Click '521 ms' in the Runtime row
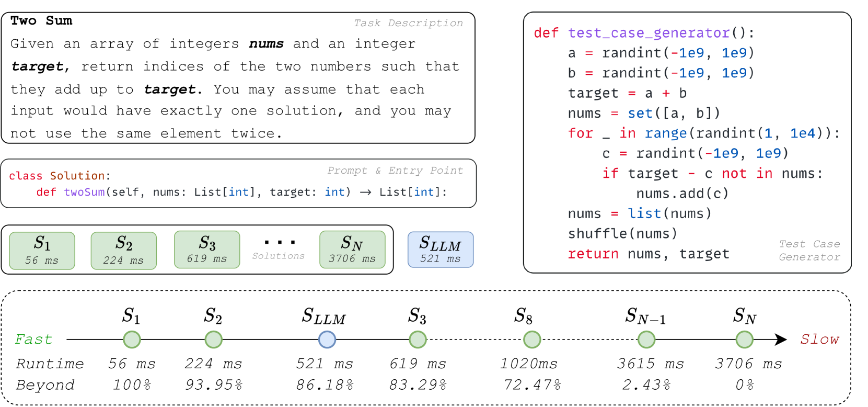Image resolution: width=868 pixels, height=407 pixels. point(325,364)
